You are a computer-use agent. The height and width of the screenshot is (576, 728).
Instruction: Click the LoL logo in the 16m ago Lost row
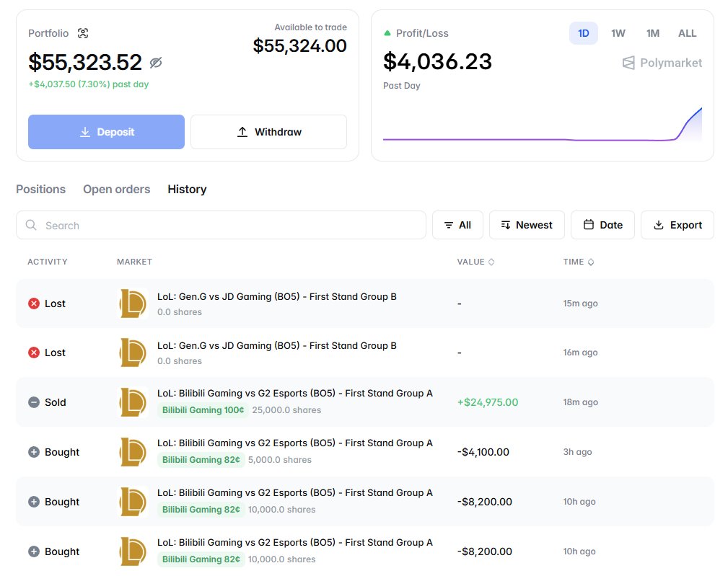(133, 353)
